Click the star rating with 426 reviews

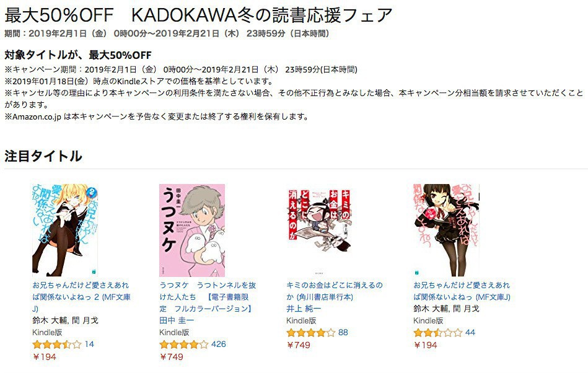coord(184,344)
